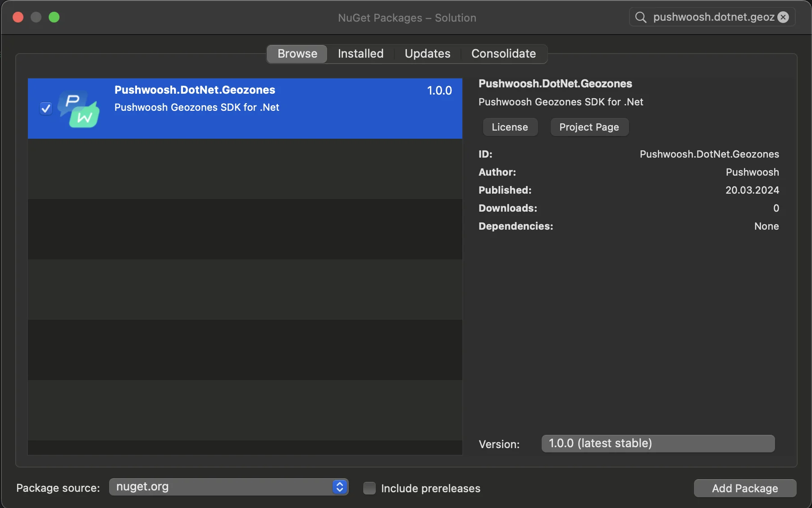
Task: Click inside the package search field
Action: point(713,17)
